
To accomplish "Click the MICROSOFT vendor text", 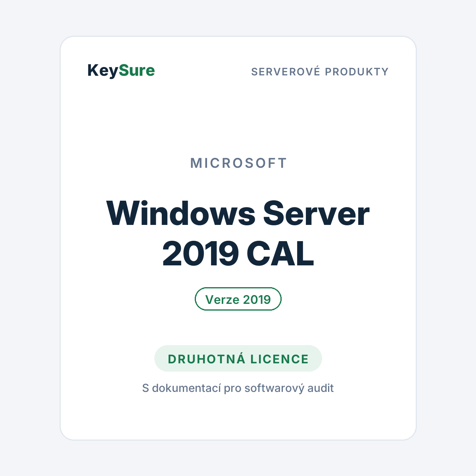I will tap(238, 163).
